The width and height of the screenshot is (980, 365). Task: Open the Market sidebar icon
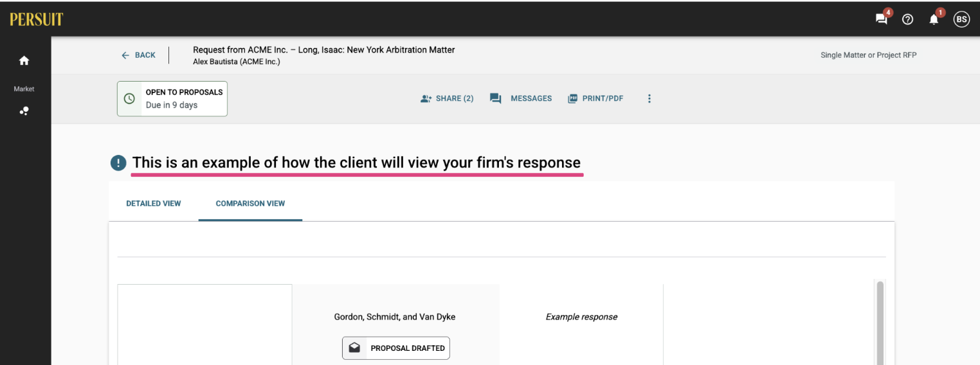(x=24, y=111)
